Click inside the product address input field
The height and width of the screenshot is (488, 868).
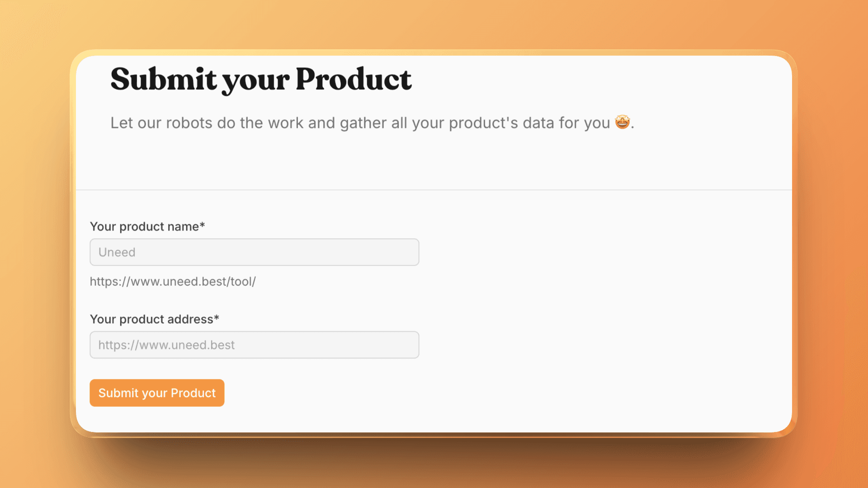click(254, 344)
